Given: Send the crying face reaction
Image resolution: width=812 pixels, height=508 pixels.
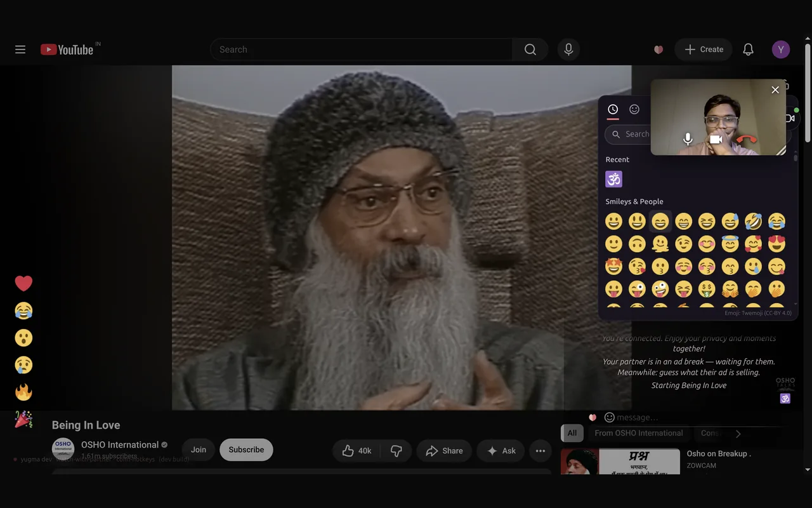Looking at the screenshot, I should tap(23, 365).
